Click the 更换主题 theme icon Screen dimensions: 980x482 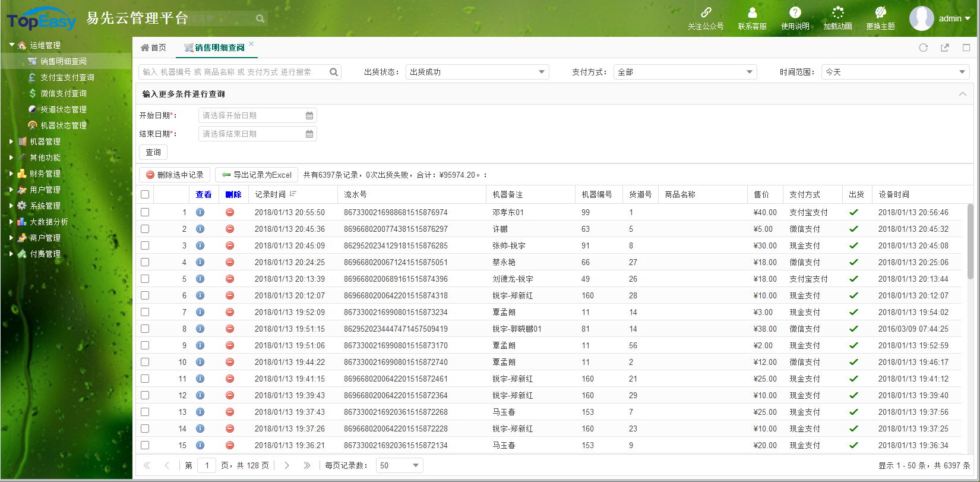point(880,12)
